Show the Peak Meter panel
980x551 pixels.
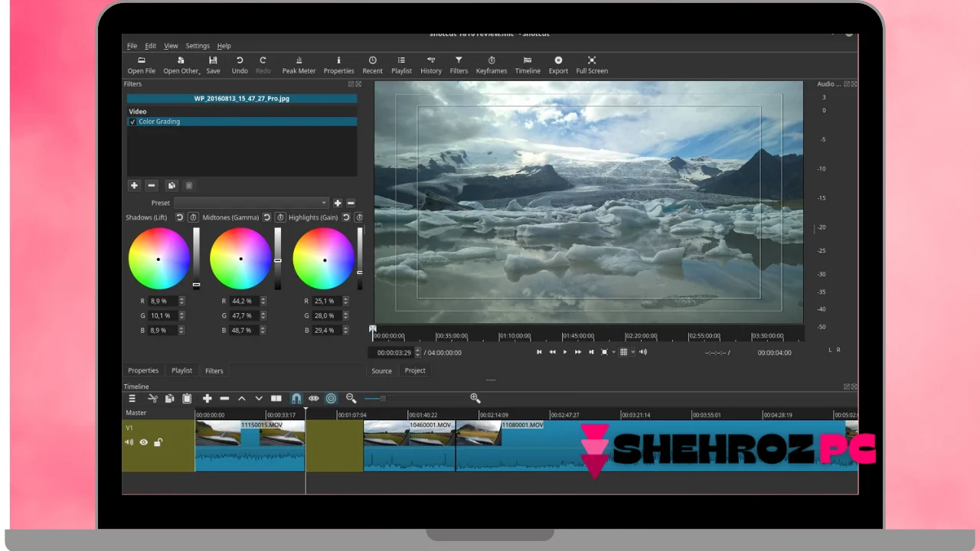tap(299, 65)
